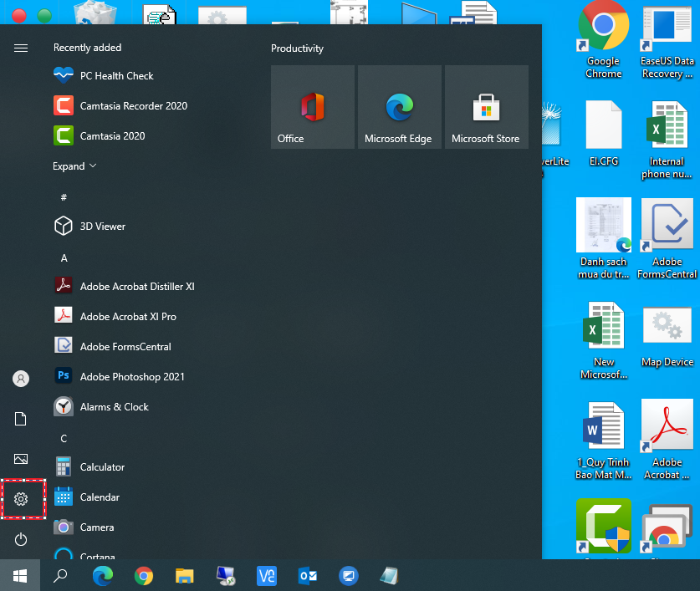This screenshot has height=591, width=700.
Task: Click the Power icon in Start sidebar
Action: (21, 540)
